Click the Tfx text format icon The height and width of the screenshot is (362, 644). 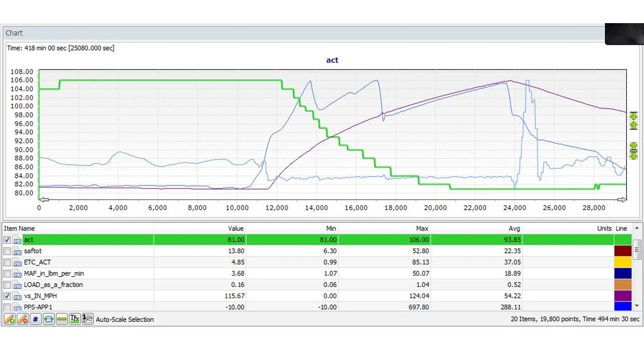click(75, 319)
